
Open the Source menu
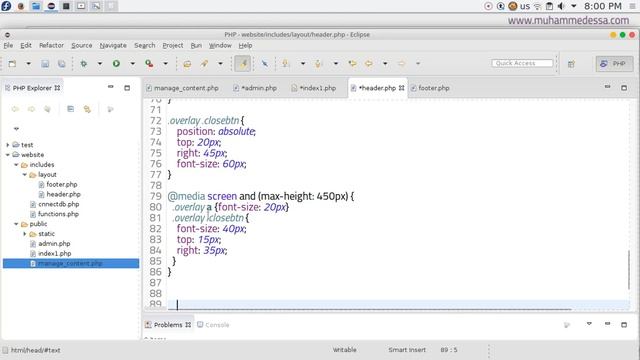pos(82,45)
